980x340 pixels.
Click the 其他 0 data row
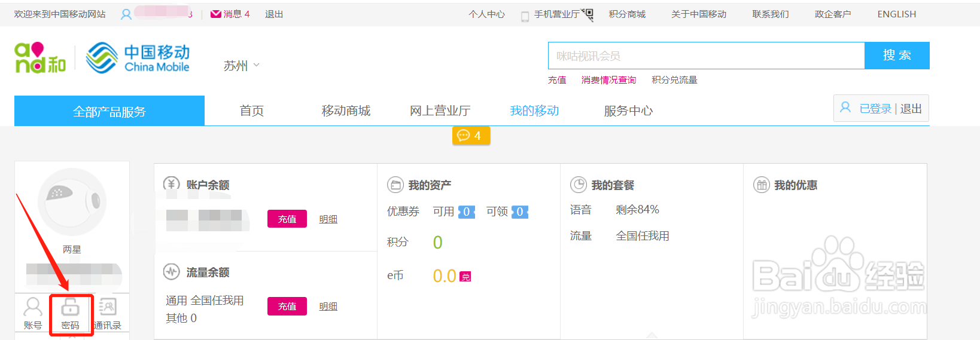[x=181, y=318]
